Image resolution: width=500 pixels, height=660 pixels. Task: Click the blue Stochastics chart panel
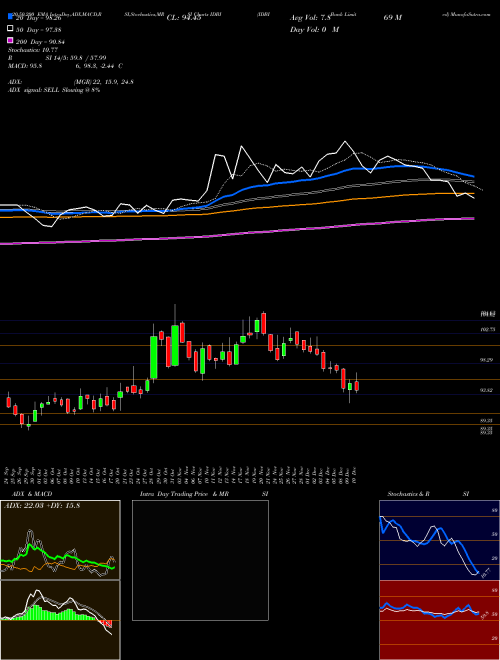[439, 540]
